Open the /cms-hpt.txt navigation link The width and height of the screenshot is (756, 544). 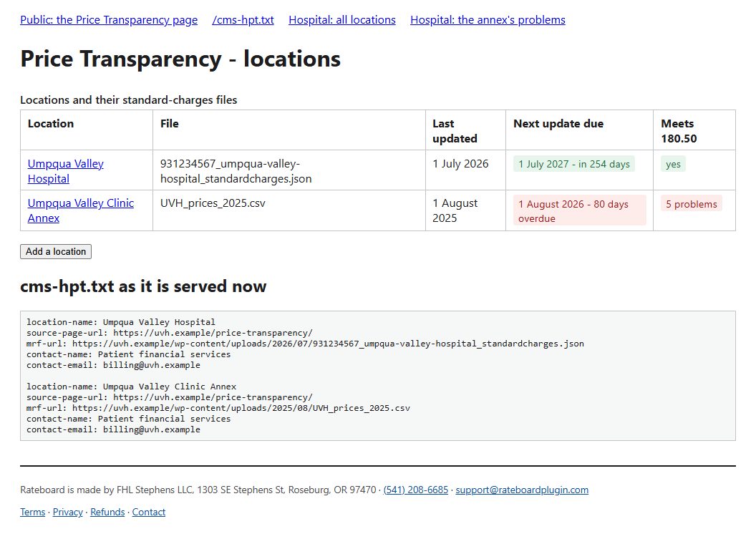click(243, 20)
